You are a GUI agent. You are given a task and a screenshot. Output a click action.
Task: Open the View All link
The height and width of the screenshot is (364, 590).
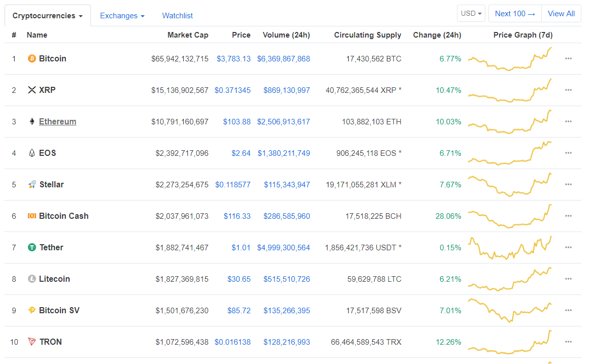561,13
